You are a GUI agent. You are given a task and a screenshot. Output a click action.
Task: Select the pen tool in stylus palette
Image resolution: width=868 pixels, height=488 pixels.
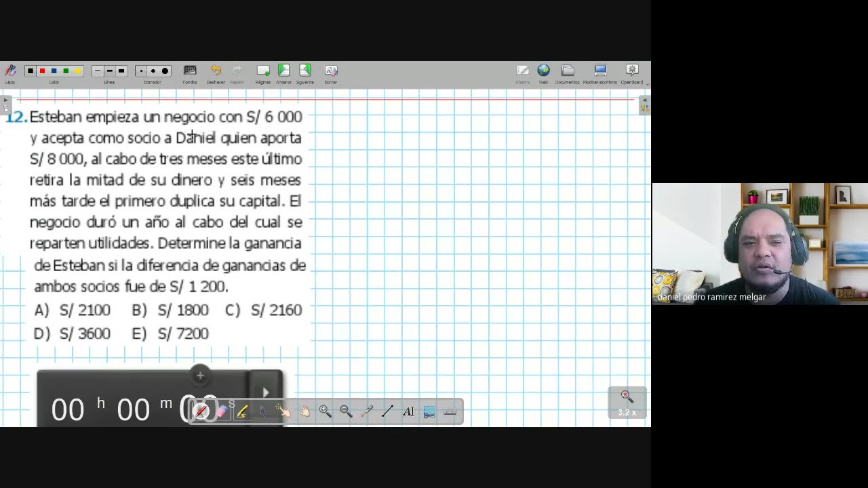(x=201, y=411)
